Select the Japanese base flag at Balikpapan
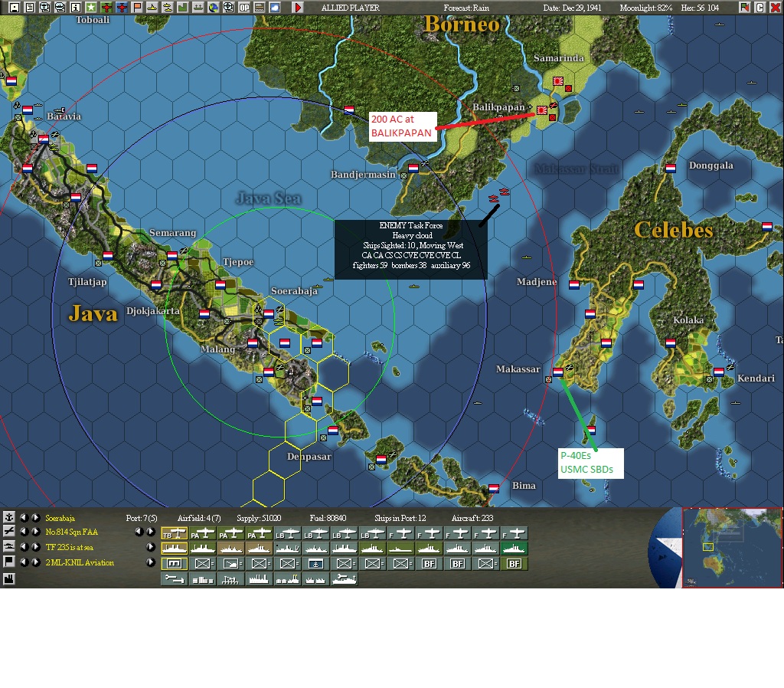 tap(541, 110)
